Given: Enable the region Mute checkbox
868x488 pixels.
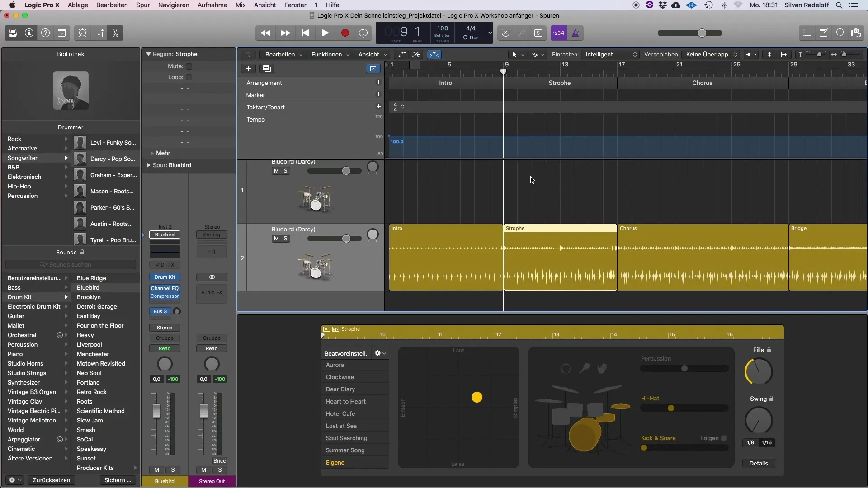Looking at the screenshot, I should click(189, 66).
